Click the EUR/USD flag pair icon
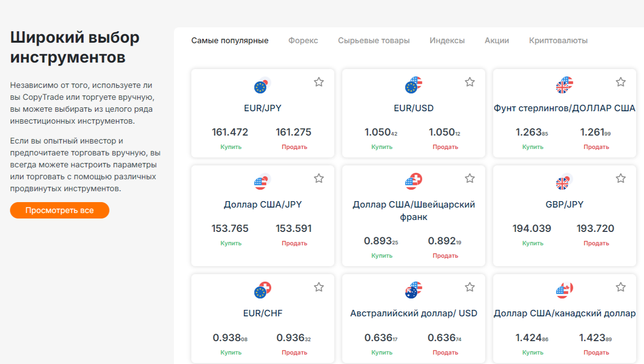Viewport: 644px width, 364px height. click(414, 85)
